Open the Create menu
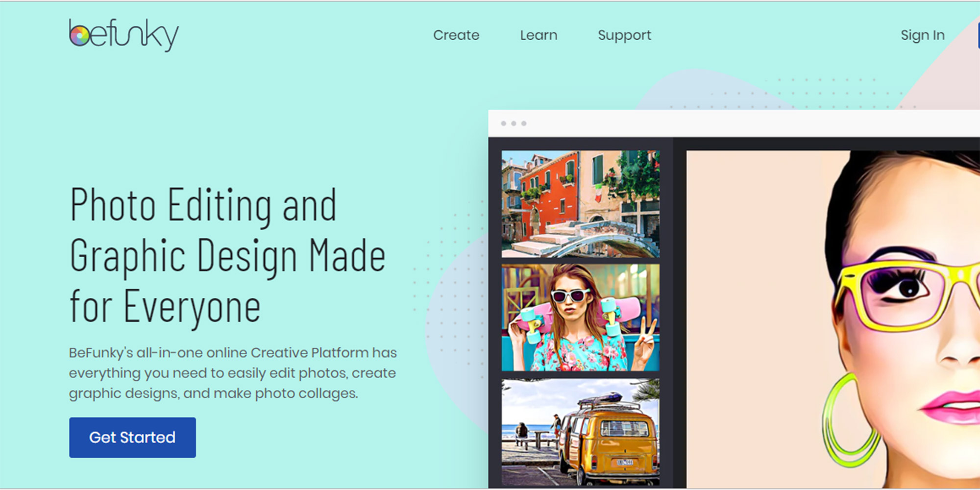Image resolution: width=980 pixels, height=490 pixels. pyautogui.click(x=456, y=35)
